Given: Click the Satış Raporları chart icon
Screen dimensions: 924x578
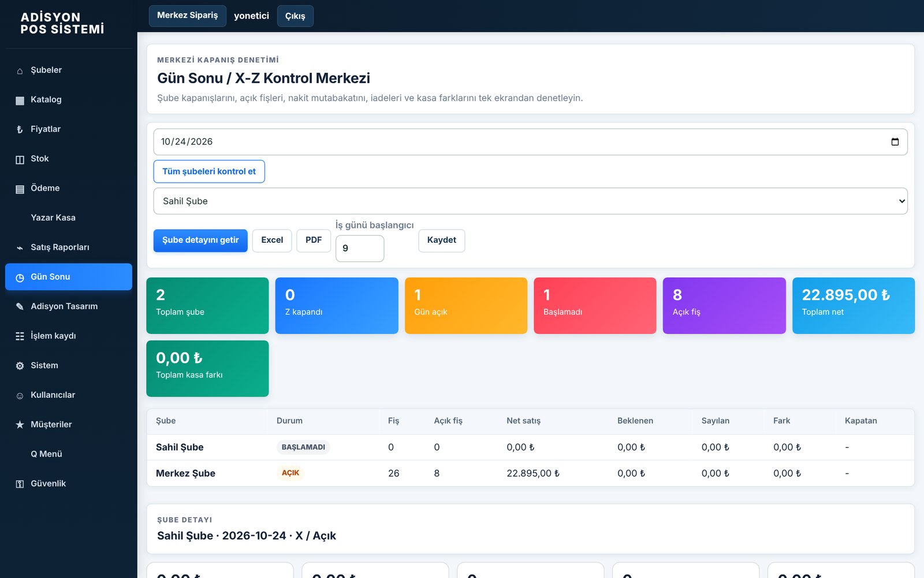Looking at the screenshot, I should pos(20,247).
